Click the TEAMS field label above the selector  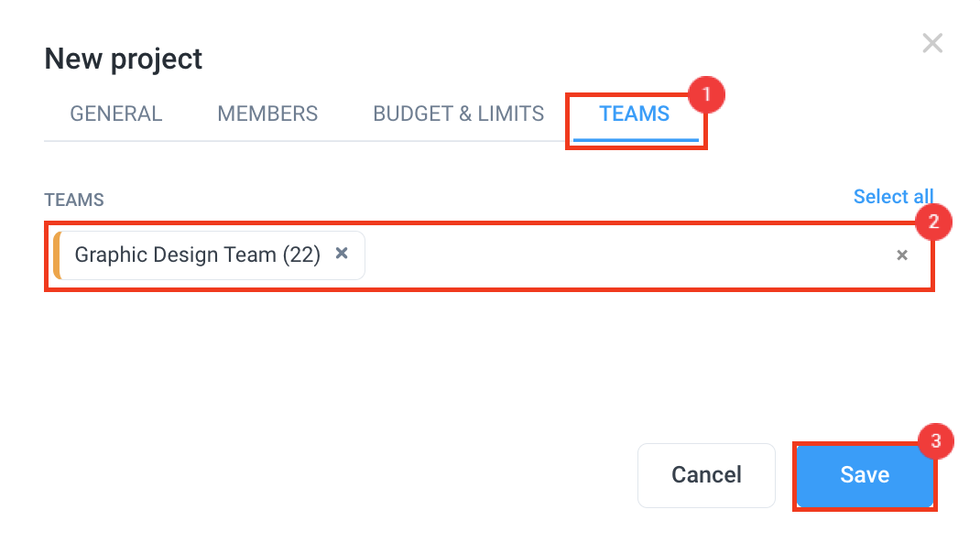74,200
